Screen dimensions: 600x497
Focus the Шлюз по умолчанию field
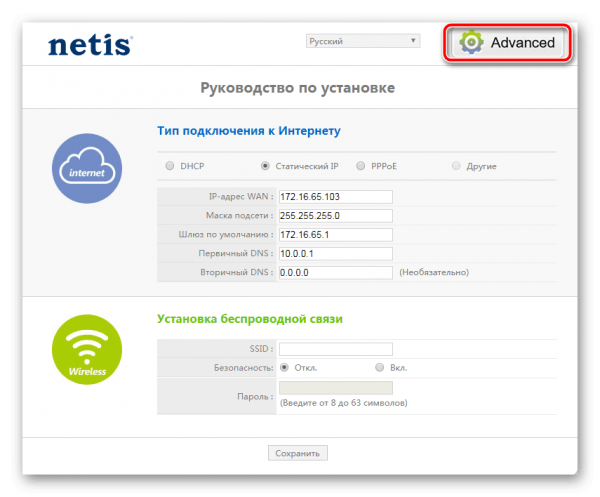tap(336, 234)
